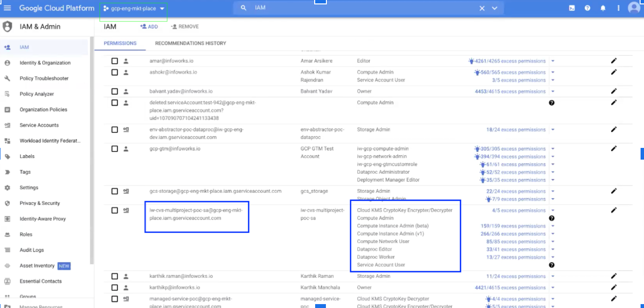Select checkbox for balvant.yadav@infoworks.io
644x308 pixels.
click(114, 91)
